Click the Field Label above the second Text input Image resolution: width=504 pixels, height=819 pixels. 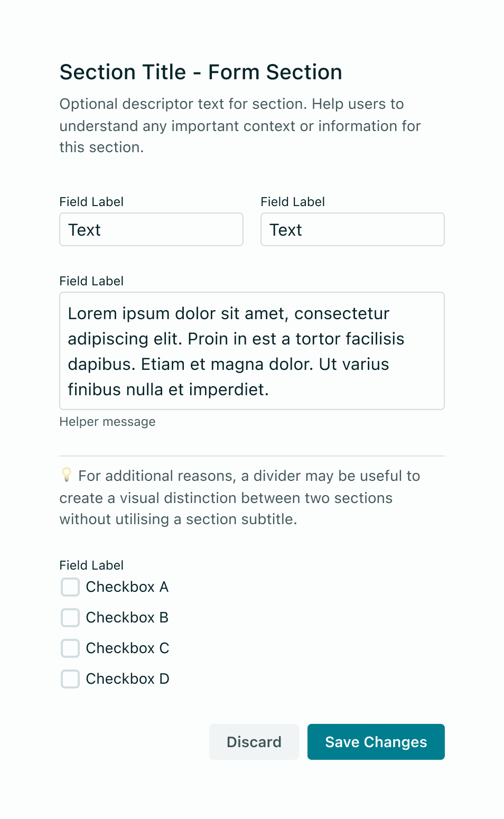pyautogui.click(x=293, y=202)
